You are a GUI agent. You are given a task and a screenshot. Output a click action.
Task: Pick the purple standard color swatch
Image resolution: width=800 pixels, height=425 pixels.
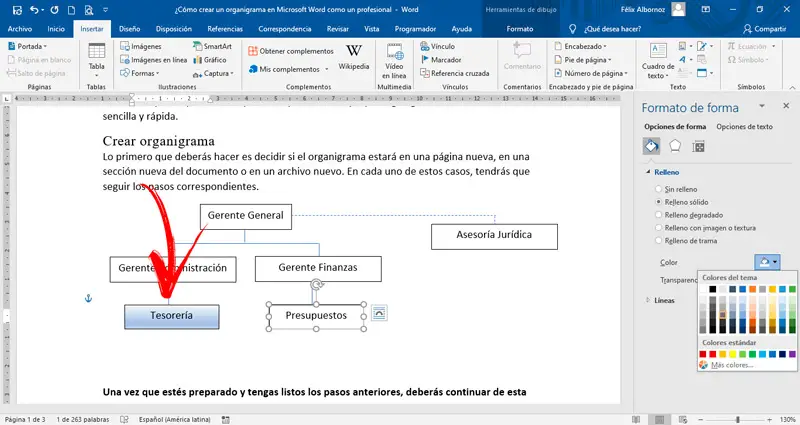tap(792, 354)
